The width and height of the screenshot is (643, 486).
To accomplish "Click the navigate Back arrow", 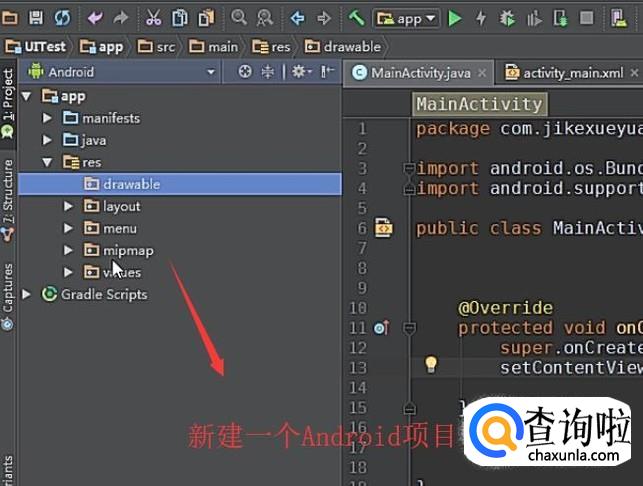I will pos(297,18).
